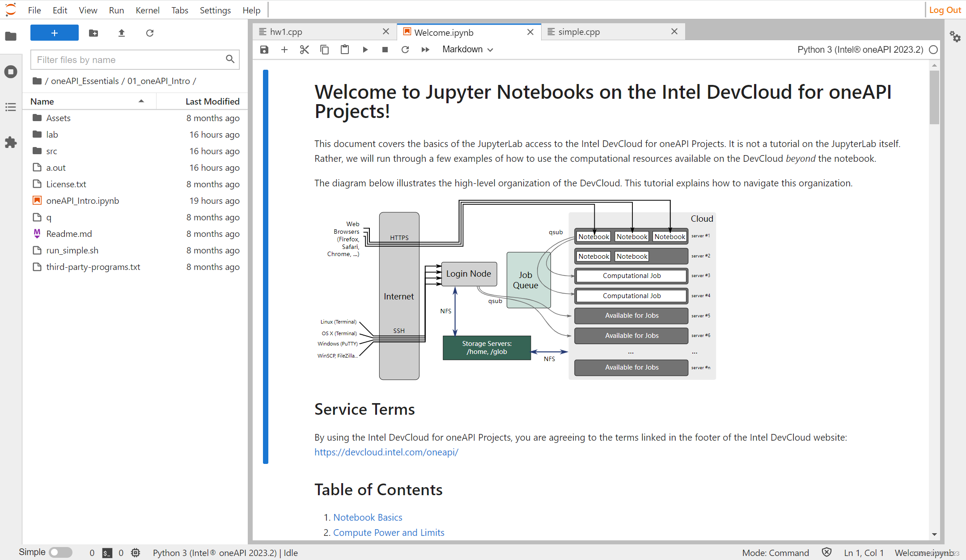966x560 pixels.
Task: Open the property inspector gears icon
Action: pyautogui.click(x=955, y=37)
